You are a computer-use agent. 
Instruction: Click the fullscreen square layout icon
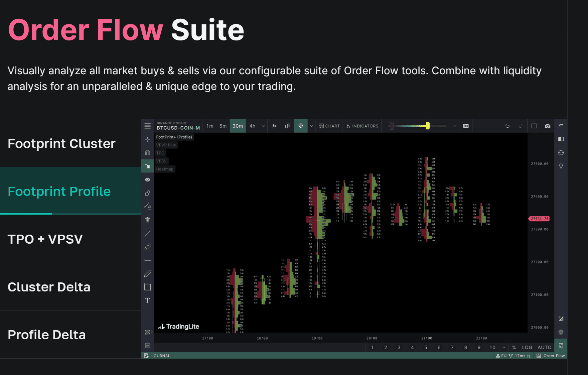click(x=534, y=126)
